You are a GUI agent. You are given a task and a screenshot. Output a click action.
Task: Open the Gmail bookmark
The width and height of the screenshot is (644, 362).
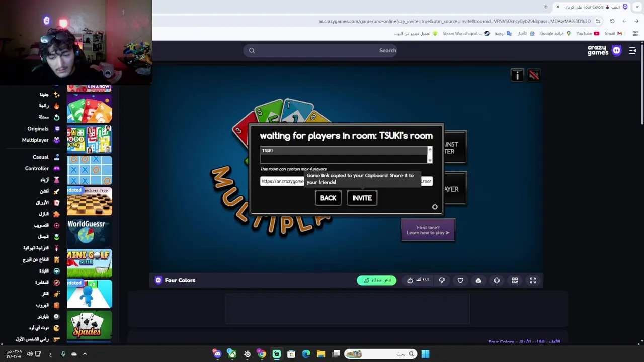[x=613, y=34]
